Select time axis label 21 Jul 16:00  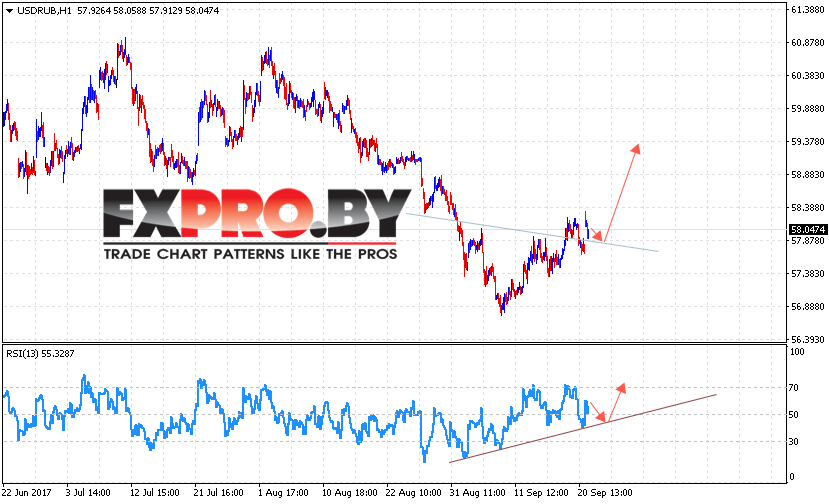click(218, 493)
